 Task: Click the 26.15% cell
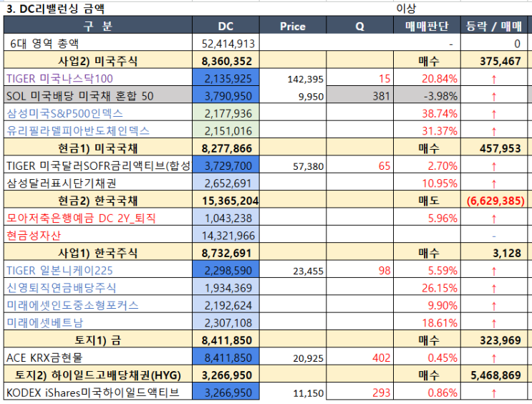[427, 287]
